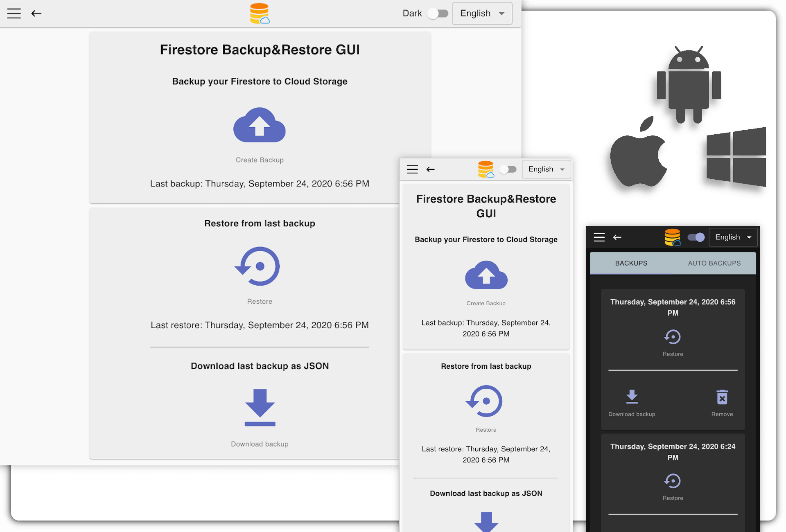Click the back arrow in the dark window
Screen dimensions: 786x532
(617, 237)
